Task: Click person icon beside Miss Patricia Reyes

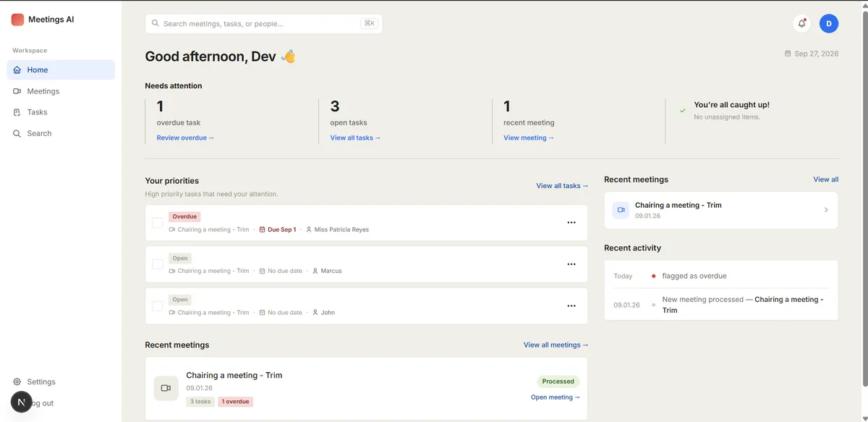Action: tap(309, 229)
